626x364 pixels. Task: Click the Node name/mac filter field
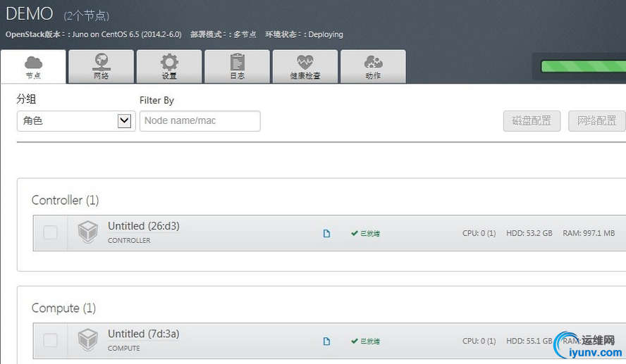200,121
